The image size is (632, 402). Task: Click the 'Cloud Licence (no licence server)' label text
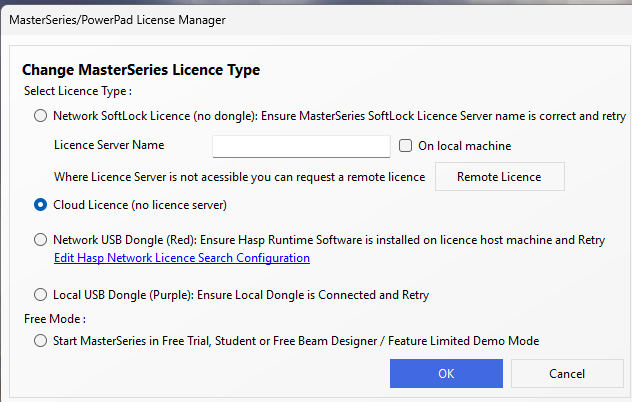tap(140, 205)
